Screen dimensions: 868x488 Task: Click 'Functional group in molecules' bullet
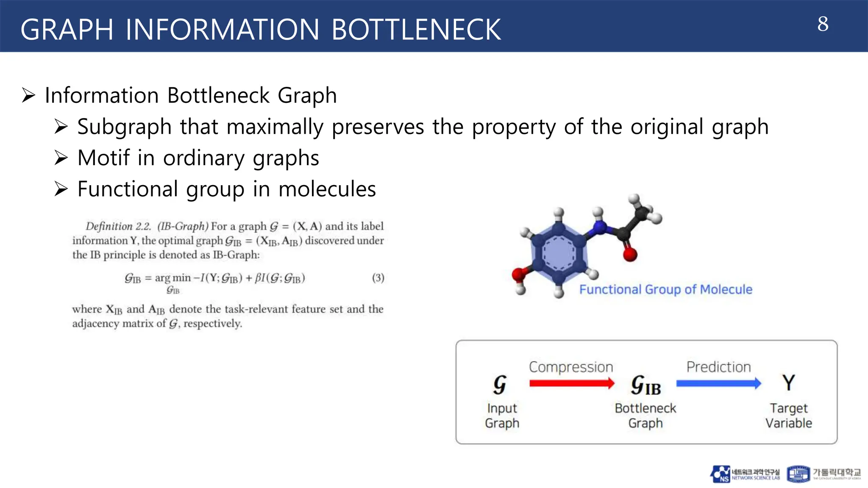coord(227,189)
